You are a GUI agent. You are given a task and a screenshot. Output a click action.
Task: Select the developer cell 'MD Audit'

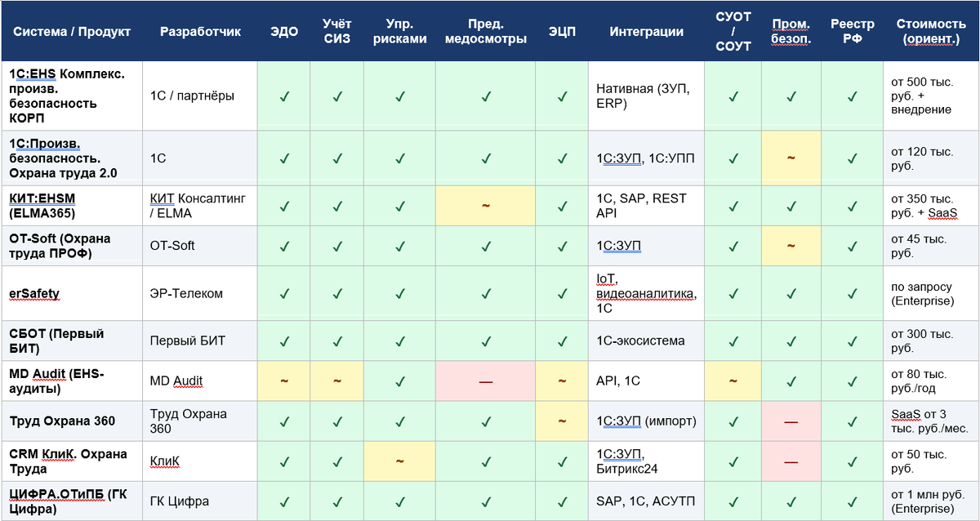coord(200,381)
